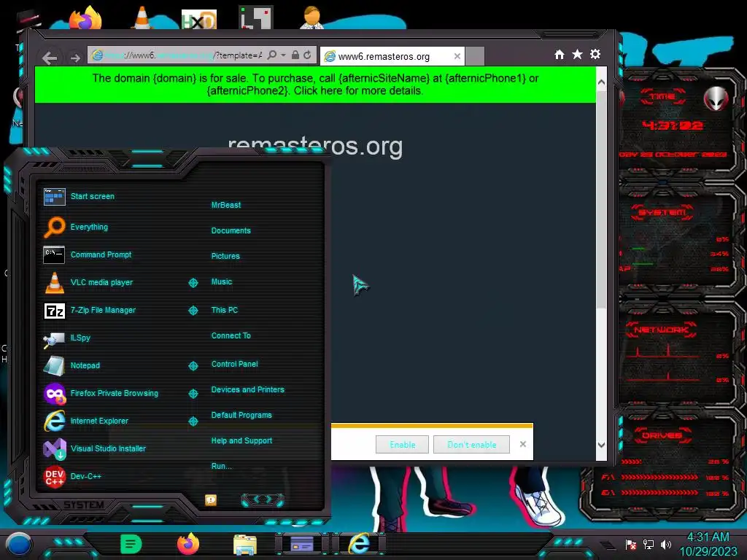Image resolution: width=747 pixels, height=560 pixels.
Task: Expand 7-Zip File Manager jump list arrow
Action: (193, 311)
